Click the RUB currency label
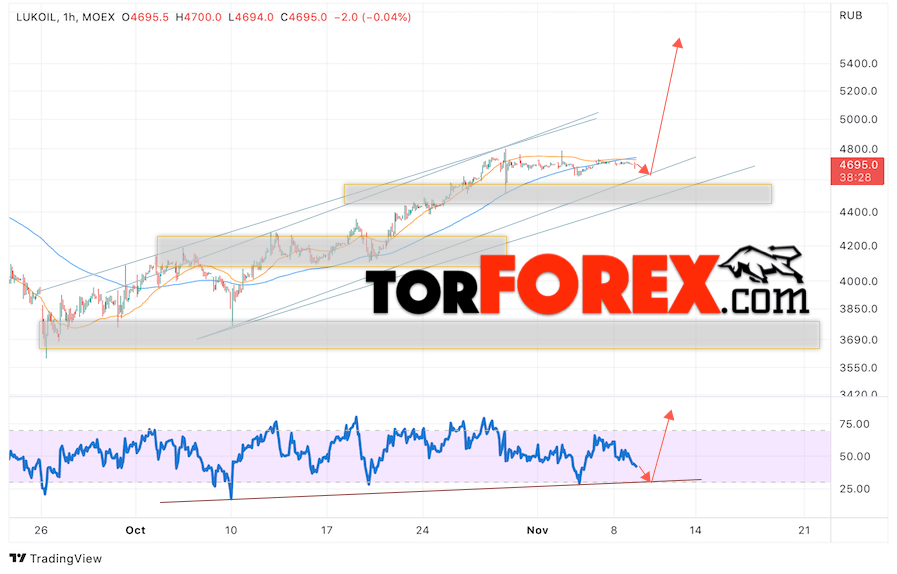Viewport: 897px width, 574px height. (x=851, y=15)
